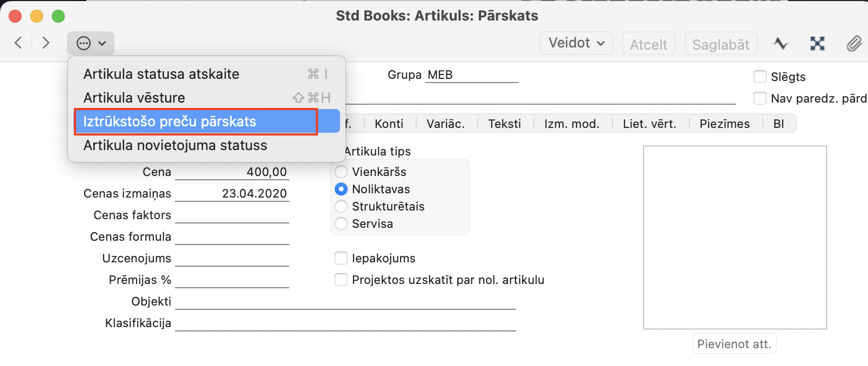Select the Vienkāršs item type
Image resolution: width=868 pixels, height=366 pixels.
click(x=341, y=172)
